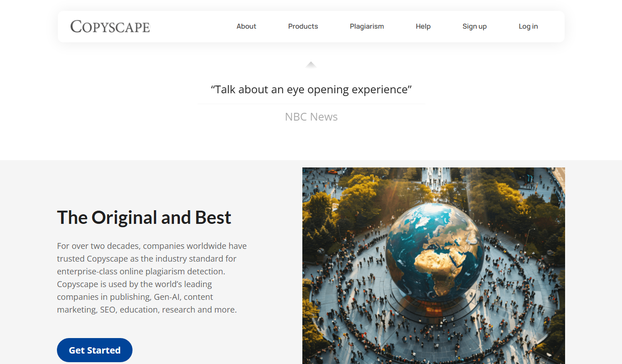Click the Copyscape logo
Screen dimensions: 622x364
pos(110,26)
